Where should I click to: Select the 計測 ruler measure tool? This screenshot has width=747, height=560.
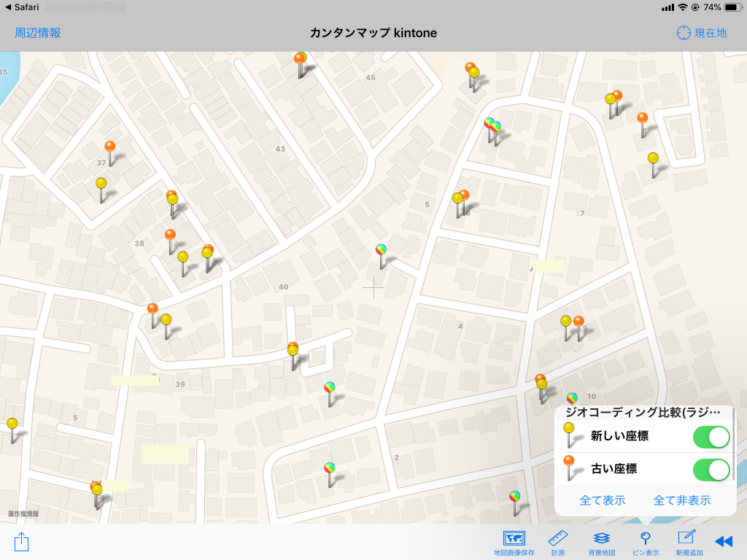click(x=558, y=543)
